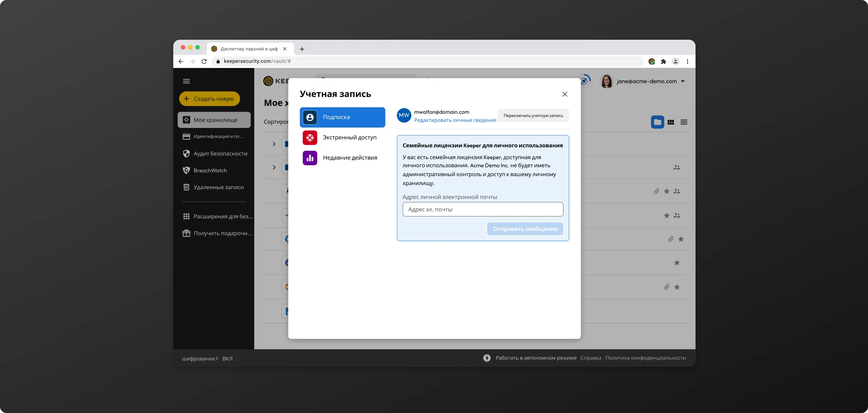Screen dimensions: 868x413
Task: Click the MW account avatar
Action: coord(404,115)
